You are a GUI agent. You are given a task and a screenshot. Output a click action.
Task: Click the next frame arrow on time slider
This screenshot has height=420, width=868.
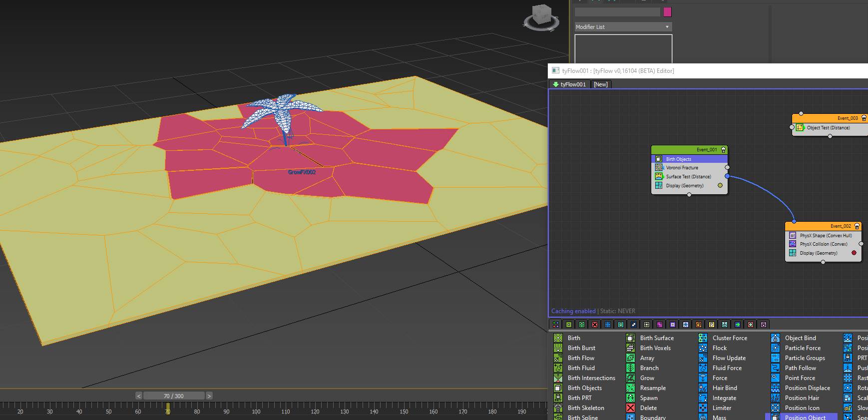click(x=209, y=396)
